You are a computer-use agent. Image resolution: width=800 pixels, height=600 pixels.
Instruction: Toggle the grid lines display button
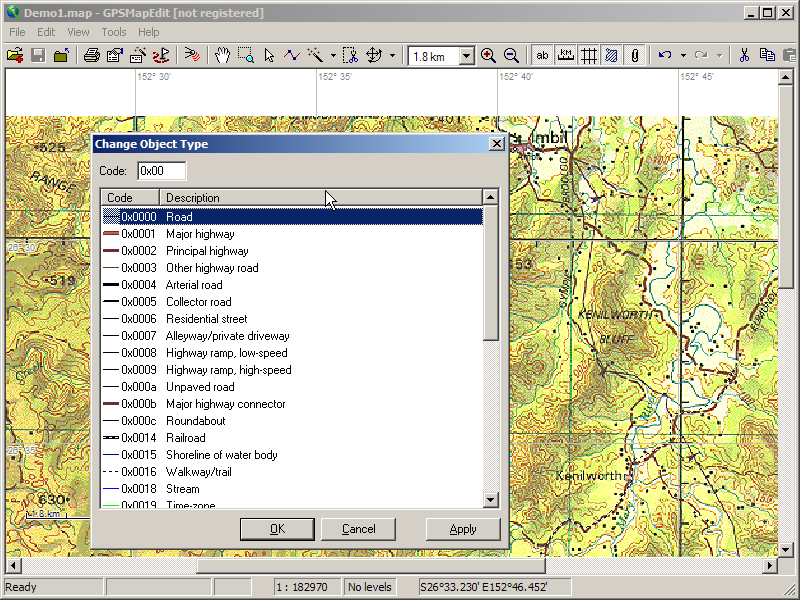[x=589, y=56]
